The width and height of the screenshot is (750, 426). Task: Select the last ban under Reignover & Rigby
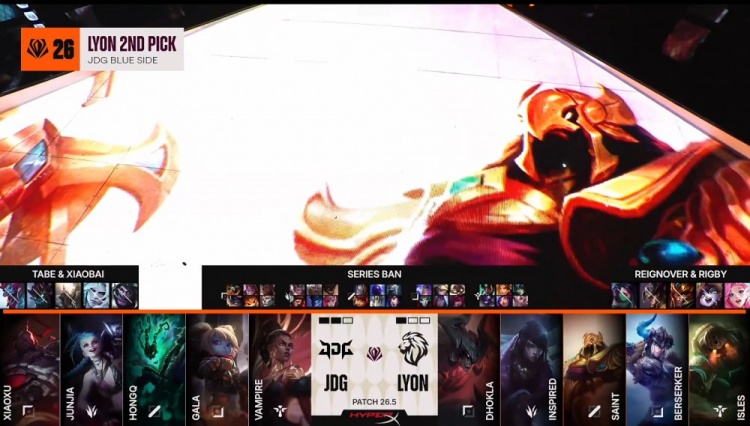tap(735, 295)
